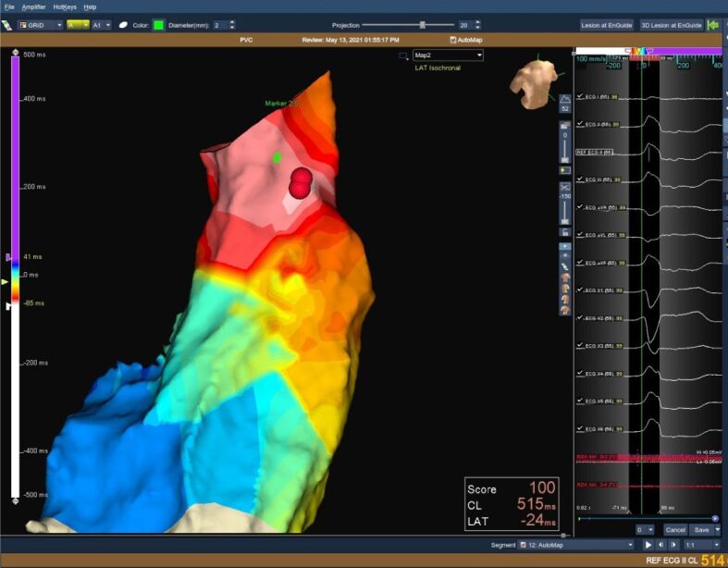This screenshot has height=568, width=728.
Task: Select the REF ECG II label
Action: click(x=595, y=153)
